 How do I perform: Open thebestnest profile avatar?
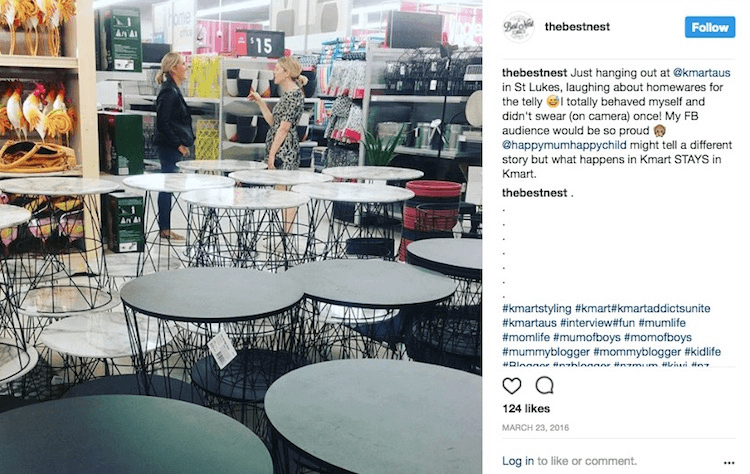click(x=518, y=27)
